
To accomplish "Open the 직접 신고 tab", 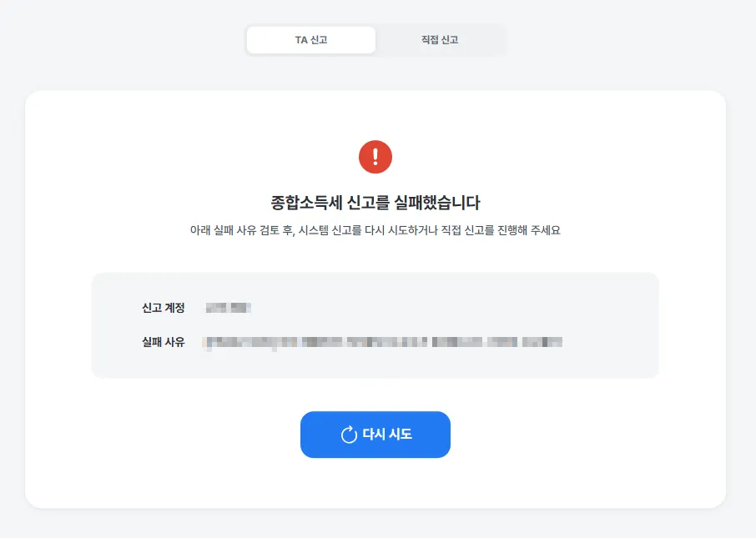I will tap(440, 40).
